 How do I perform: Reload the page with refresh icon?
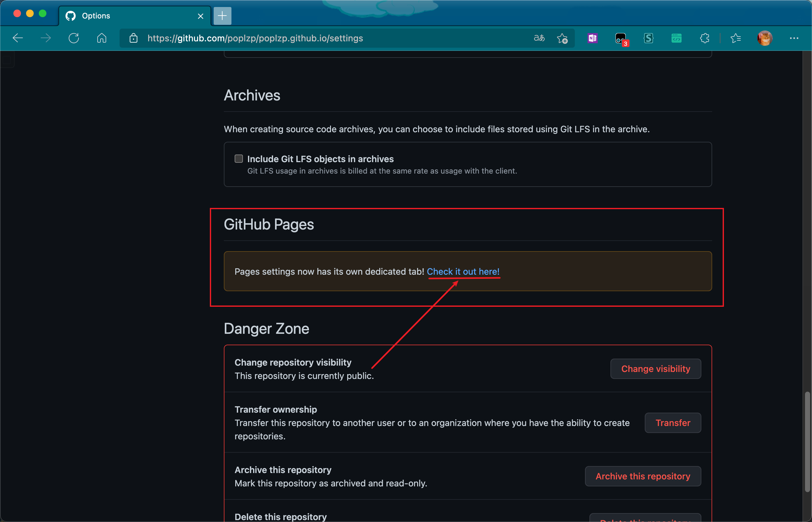[x=74, y=38]
